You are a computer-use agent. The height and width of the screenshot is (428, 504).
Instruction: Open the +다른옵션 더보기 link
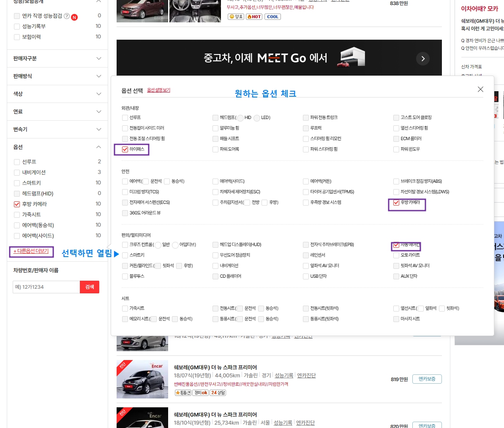click(x=31, y=251)
